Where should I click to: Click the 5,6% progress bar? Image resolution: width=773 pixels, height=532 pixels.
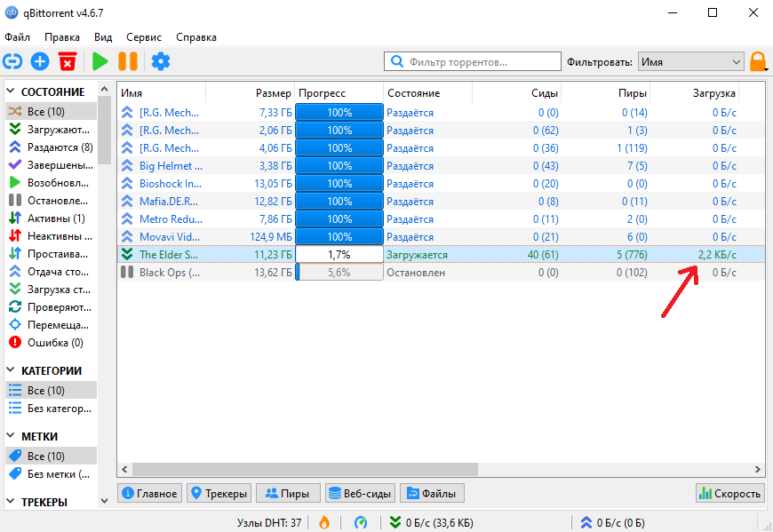point(339,273)
